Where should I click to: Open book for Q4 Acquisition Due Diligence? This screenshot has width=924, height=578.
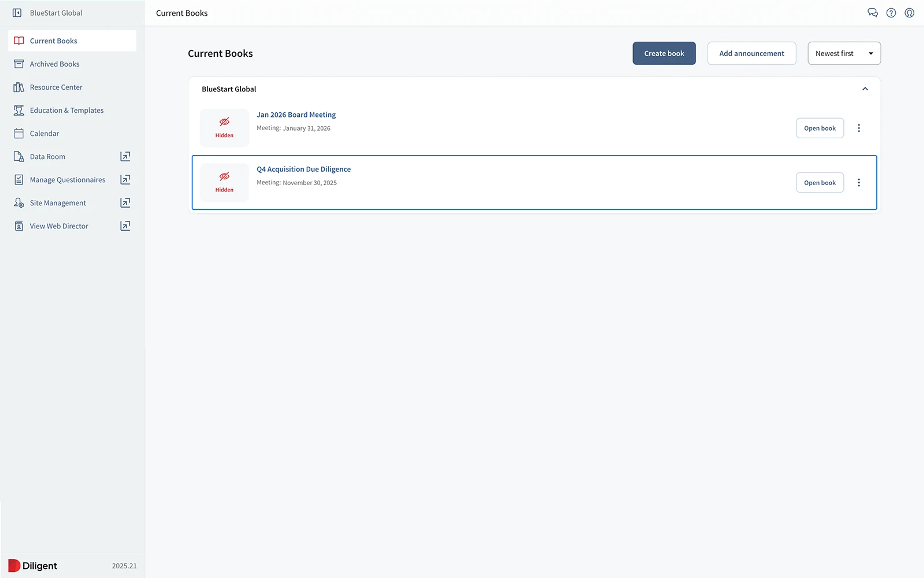820,183
